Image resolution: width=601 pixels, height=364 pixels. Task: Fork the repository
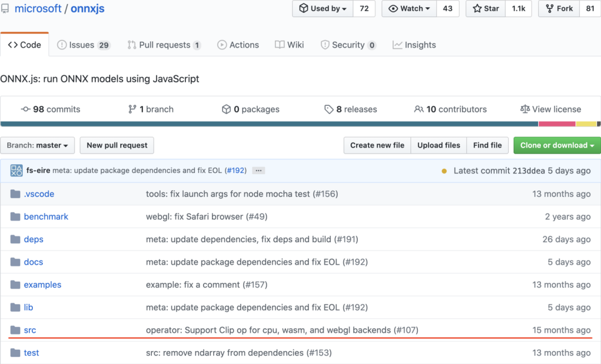coord(559,8)
